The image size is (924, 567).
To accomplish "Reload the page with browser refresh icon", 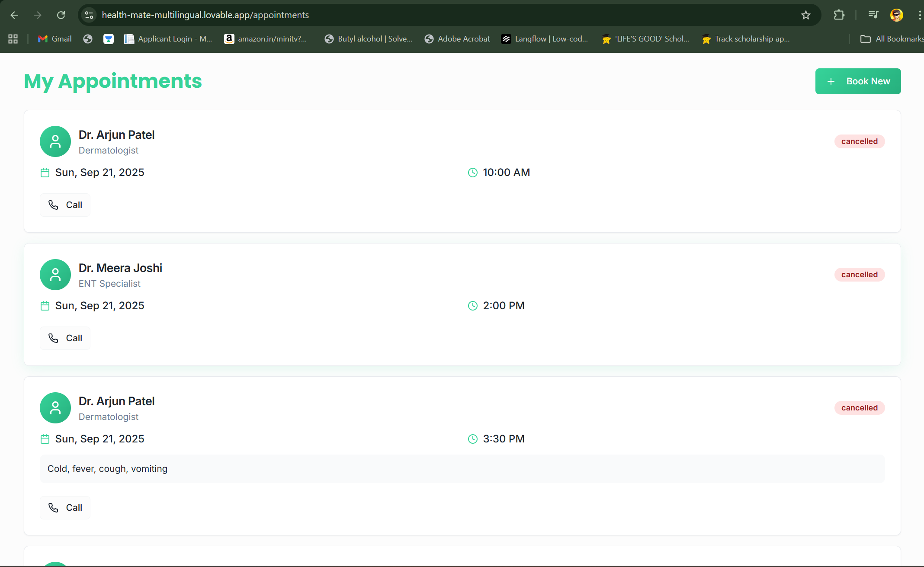I will (x=61, y=15).
